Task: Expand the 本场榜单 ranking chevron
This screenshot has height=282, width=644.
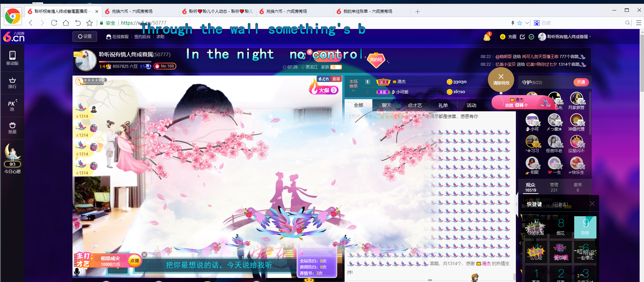Action: pos(353,90)
